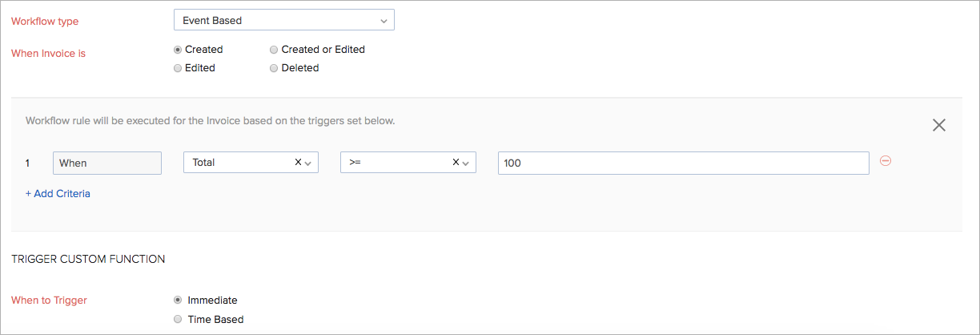Choose the Created or Edited option
This screenshot has width=980, height=335.
click(274, 50)
